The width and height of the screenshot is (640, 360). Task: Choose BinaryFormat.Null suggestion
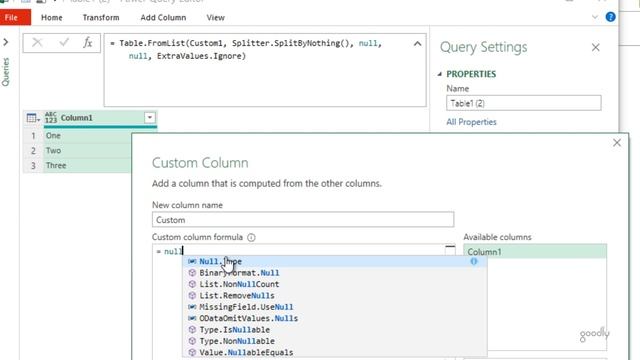[x=334, y=273]
